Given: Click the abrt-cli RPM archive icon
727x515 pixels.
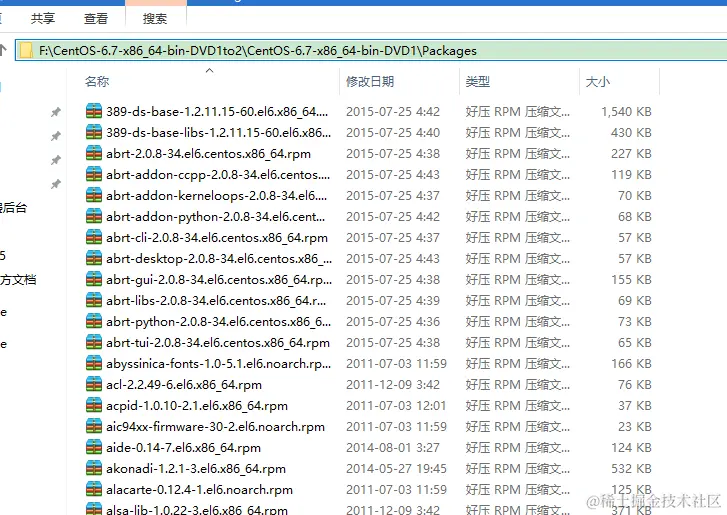Looking at the screenshot, I should click(94, 237).
